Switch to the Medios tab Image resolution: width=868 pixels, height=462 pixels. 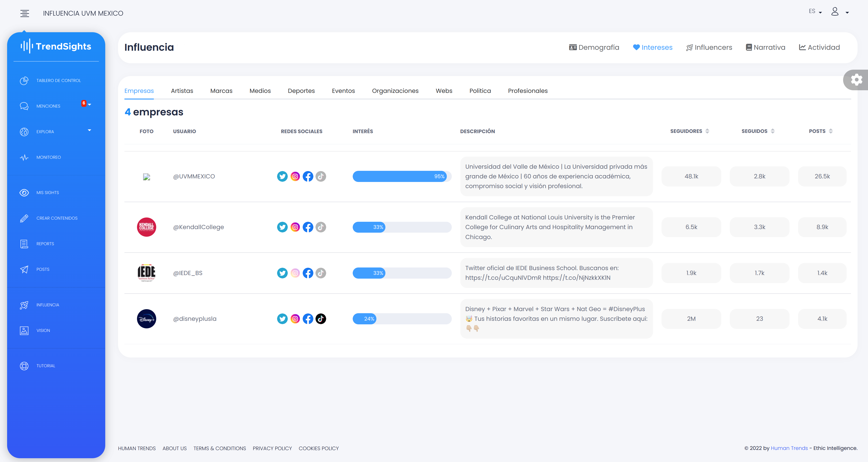[x=260, y=91]
